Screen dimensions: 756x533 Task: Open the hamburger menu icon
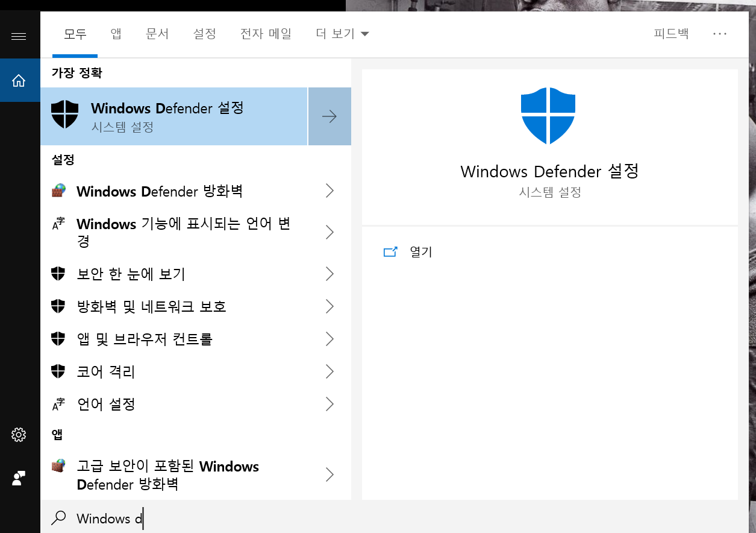[19, 37]
